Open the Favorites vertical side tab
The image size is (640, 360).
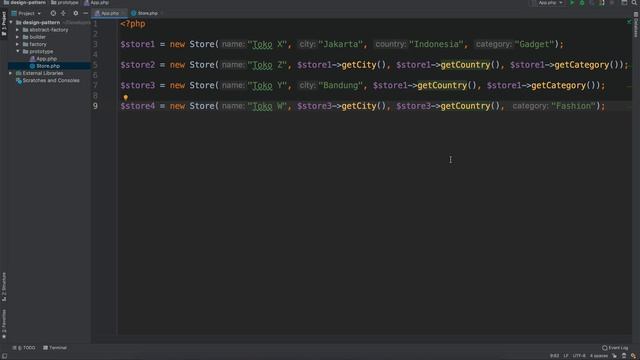[x=4, y=324]
